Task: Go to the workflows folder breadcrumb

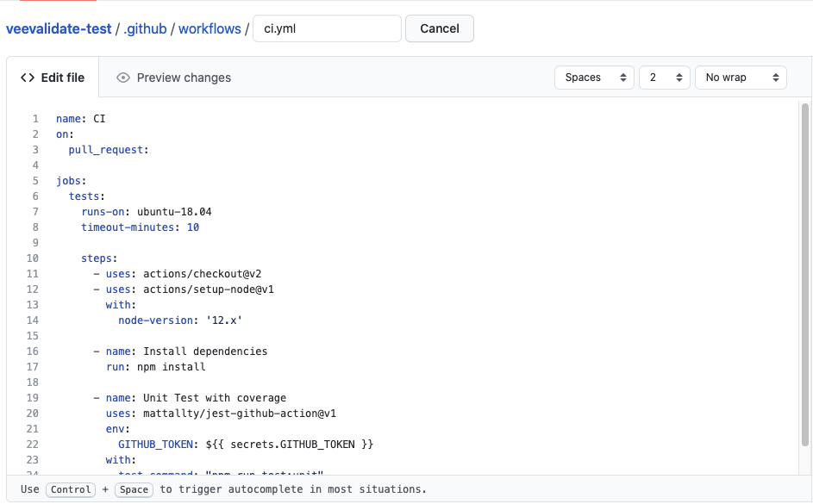Action: pyautogui.click(x=210, y=28)
